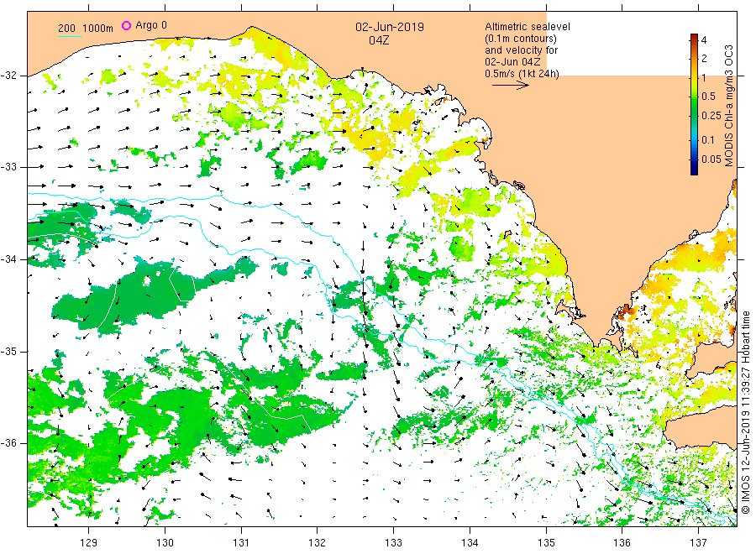Click longitude axis label 130
The image size is (756, 554).
(x=165, y=543)
